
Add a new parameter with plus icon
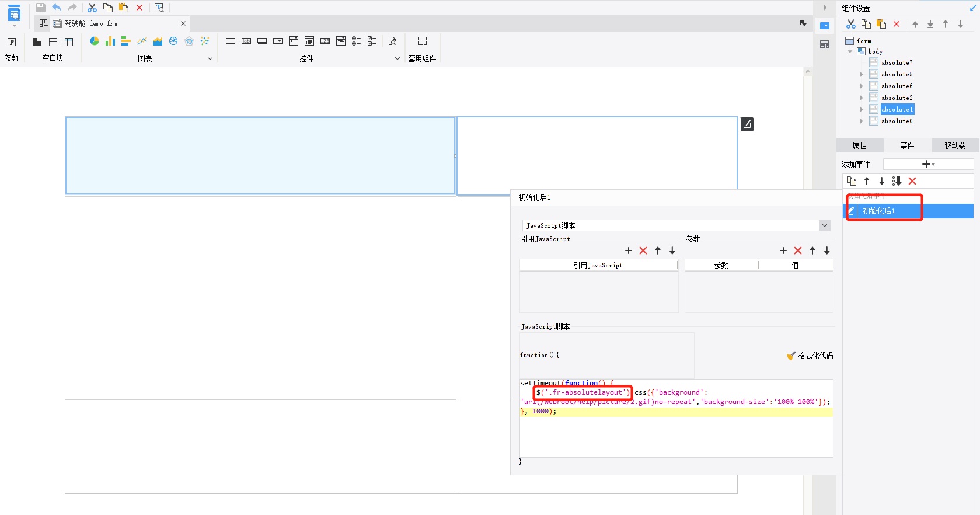coord(783,250)
